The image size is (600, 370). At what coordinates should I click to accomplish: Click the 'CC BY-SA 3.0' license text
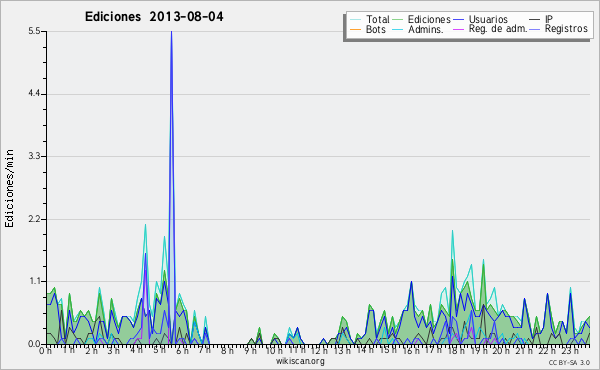point(569,363)
